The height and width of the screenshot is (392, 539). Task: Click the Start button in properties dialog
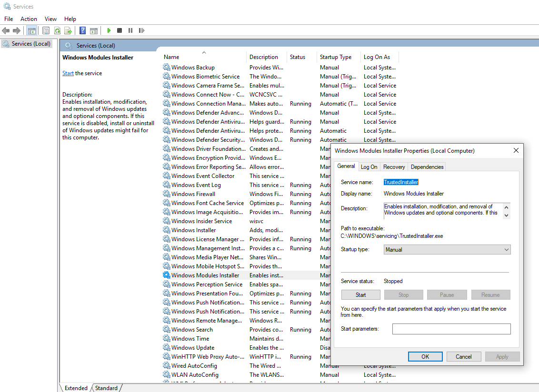(x=360, y=295)
